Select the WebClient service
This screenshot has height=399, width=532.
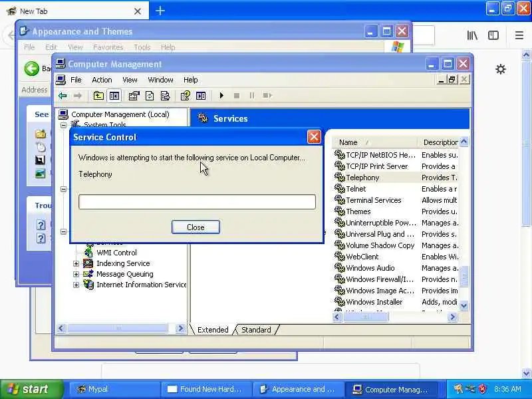pyautogui.click(x=362, y=257)
